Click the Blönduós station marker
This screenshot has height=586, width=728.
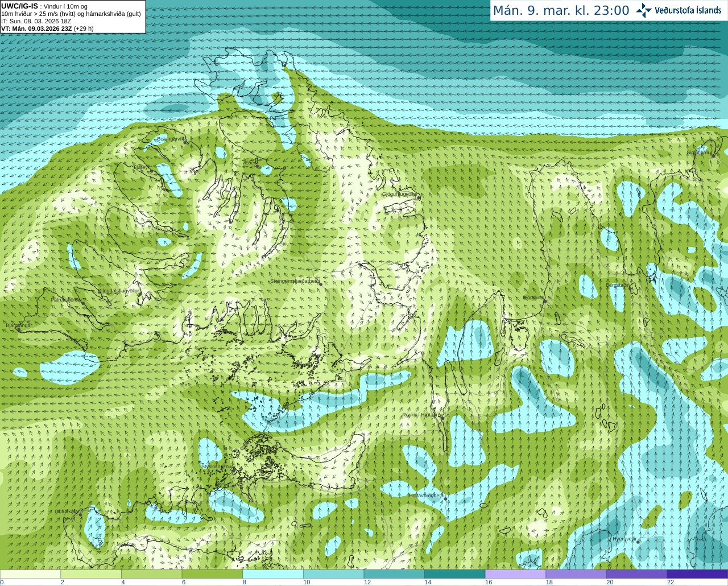pyautogui.click(x=544, y=301)
